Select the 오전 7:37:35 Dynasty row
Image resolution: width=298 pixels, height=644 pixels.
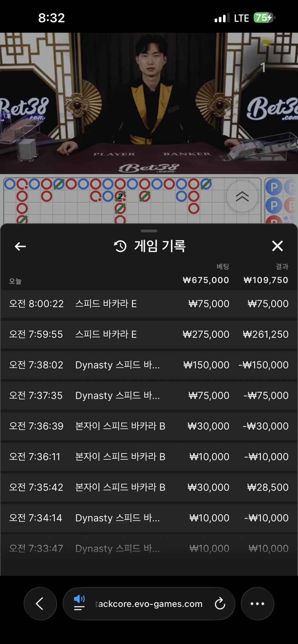[149, 396]
